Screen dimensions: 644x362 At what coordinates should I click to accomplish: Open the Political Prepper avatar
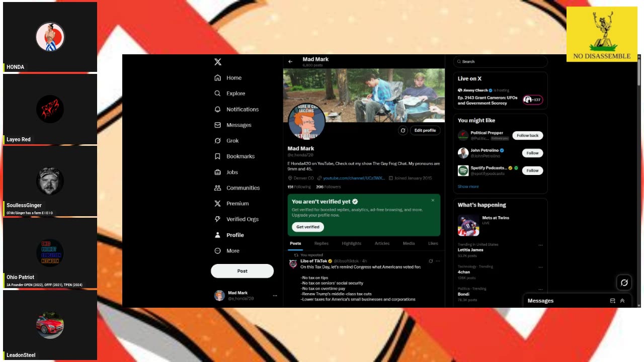point(463,135)
